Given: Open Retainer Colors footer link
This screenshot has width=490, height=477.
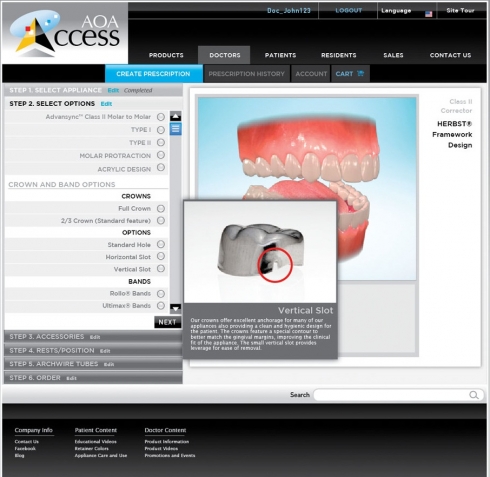Looking at the screenshot, I should tap(92, 449).
